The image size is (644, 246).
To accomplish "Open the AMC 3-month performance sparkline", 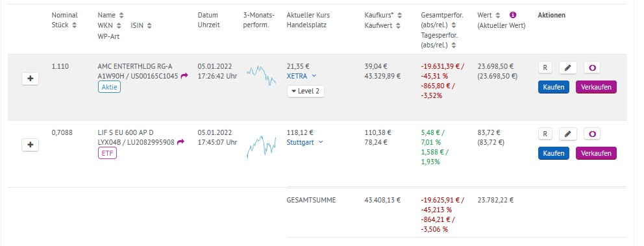I will [x=261, y=75].
